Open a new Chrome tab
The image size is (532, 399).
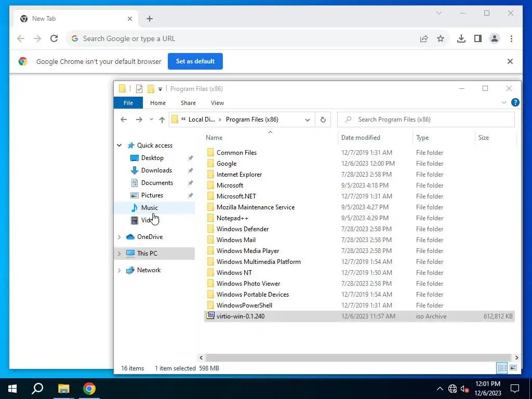tap(150, 19)
